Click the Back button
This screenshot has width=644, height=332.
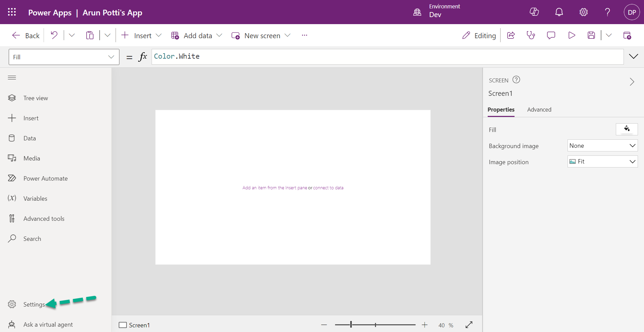pyautogui.click(x=25, y=35)
